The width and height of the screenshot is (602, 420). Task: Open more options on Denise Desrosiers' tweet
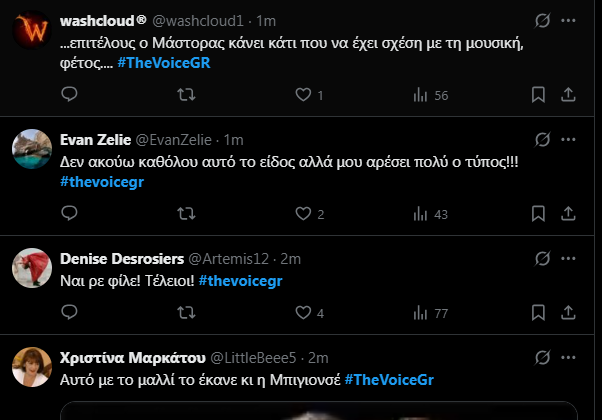tap(568, 258)
